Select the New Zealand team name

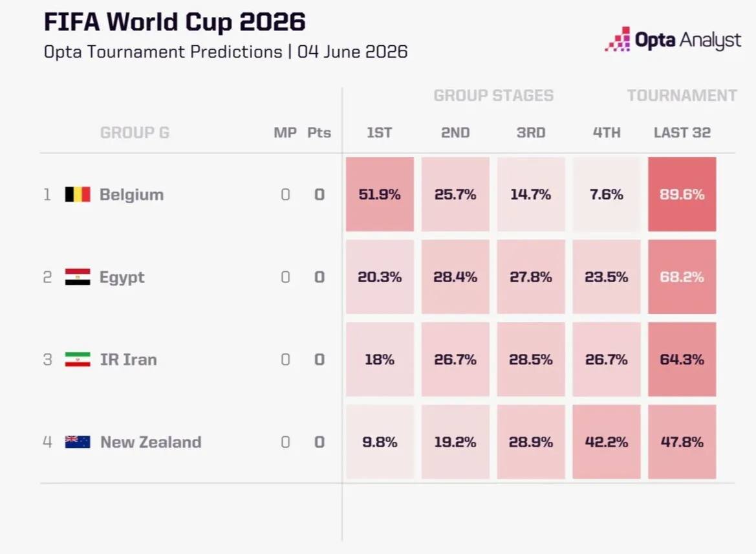click(x=151, y=442)
